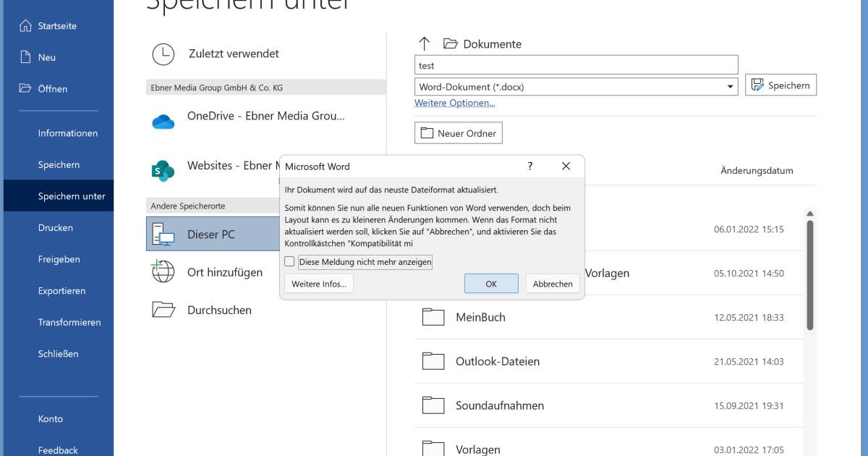Image resolution: width=868 pixels, height=456 pixels.
Task: Click the SharePoint Websites icon
Action: 163,171
